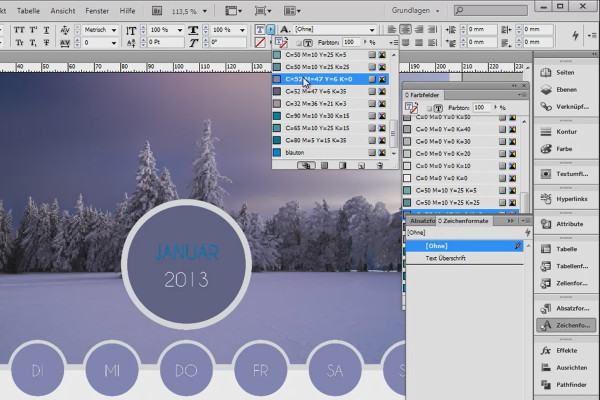Click the JANUAR headline text on the canvas
The image size is (600, 400).
pyautogui.click(x=187, y=253)
